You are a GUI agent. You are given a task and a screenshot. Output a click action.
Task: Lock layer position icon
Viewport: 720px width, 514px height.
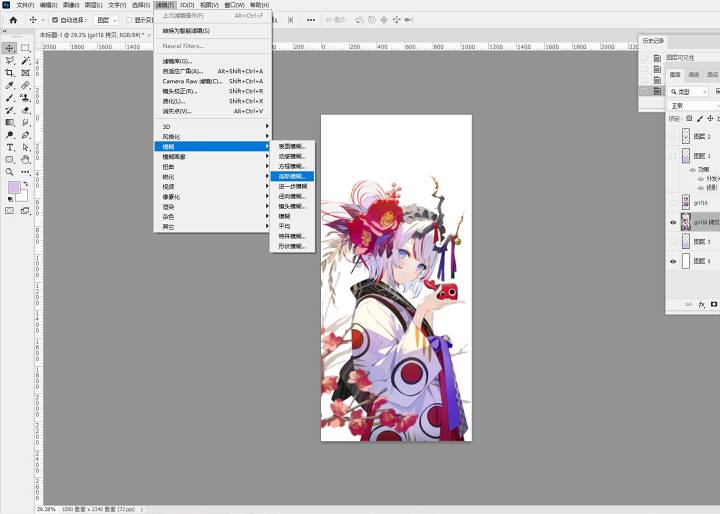click(710, 119)
